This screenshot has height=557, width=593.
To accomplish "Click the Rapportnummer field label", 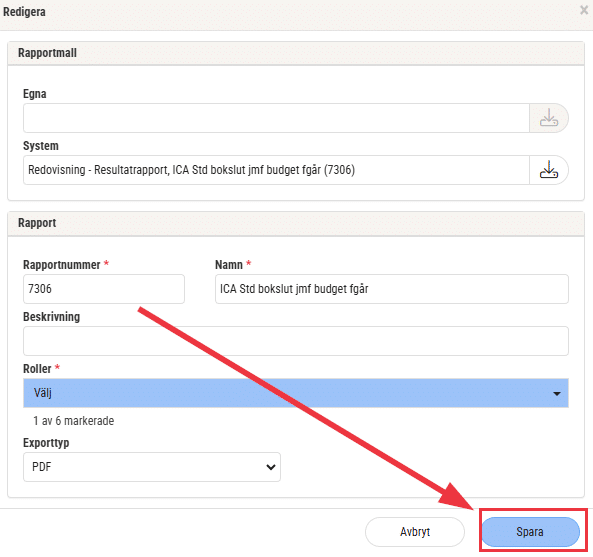I will 62,265.
